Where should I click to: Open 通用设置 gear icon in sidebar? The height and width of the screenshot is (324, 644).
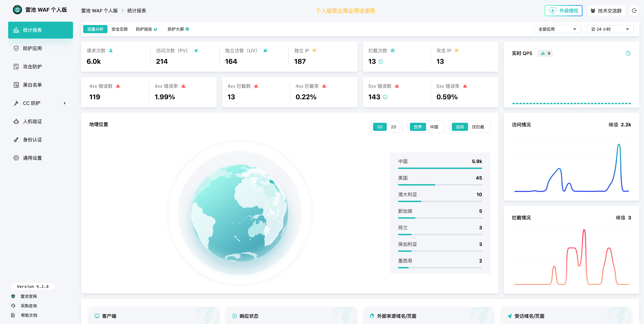pos(16,158)
